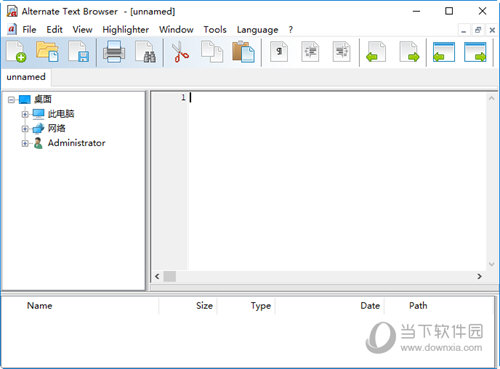Click horizontal scrollbar right arrow
This screenshot has height=369, width=500.
(x=479, y=276)
